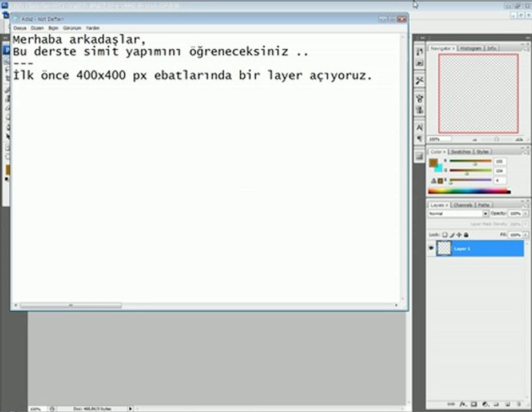Image resolution: width=532 pixels, height=412 pixels.
Task: Click Notepad's horizontal scrollbar thumb
Action: coord(70,306)
